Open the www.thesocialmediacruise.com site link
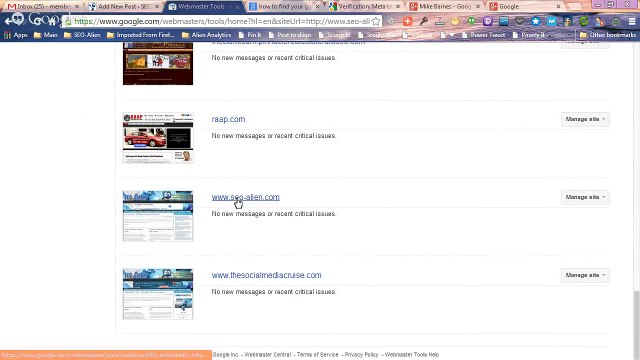 coord(266,275)
